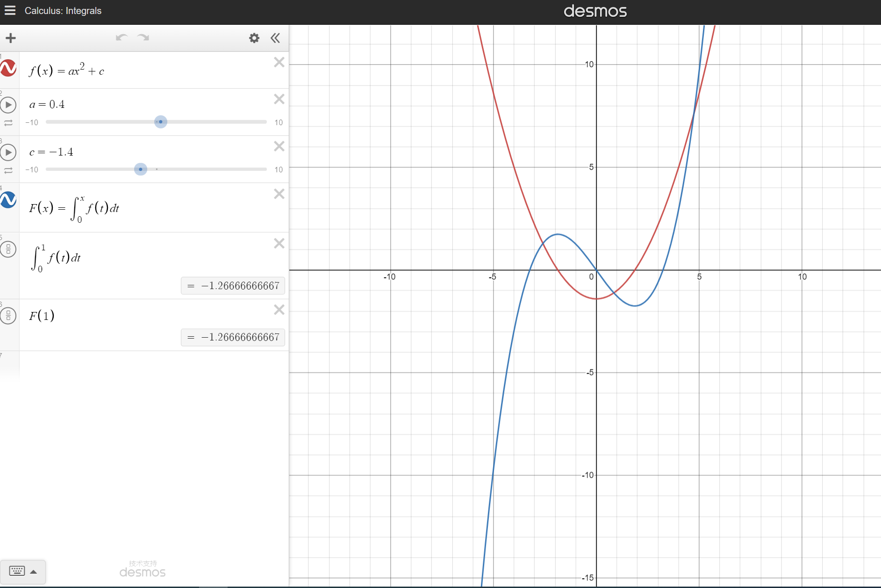Change animation loop mode for c
This screenshot has width=881, height=588.
(x=8, y=170)
